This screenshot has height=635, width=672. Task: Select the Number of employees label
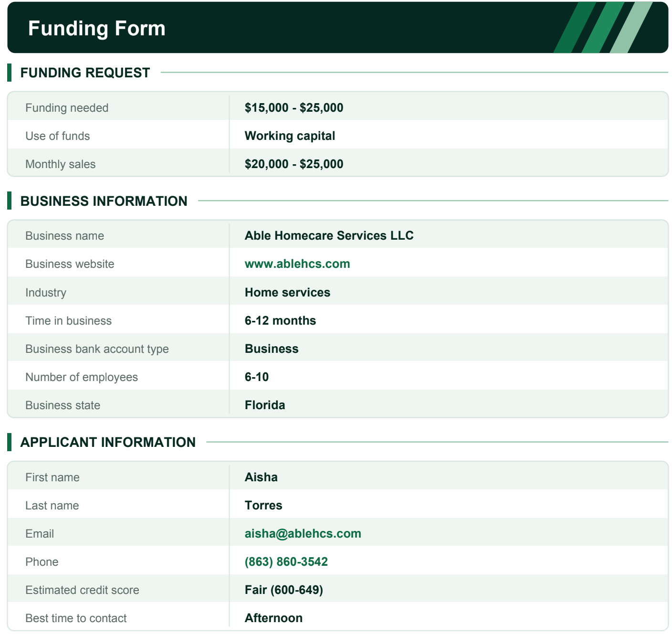click(x=82, y=377)
